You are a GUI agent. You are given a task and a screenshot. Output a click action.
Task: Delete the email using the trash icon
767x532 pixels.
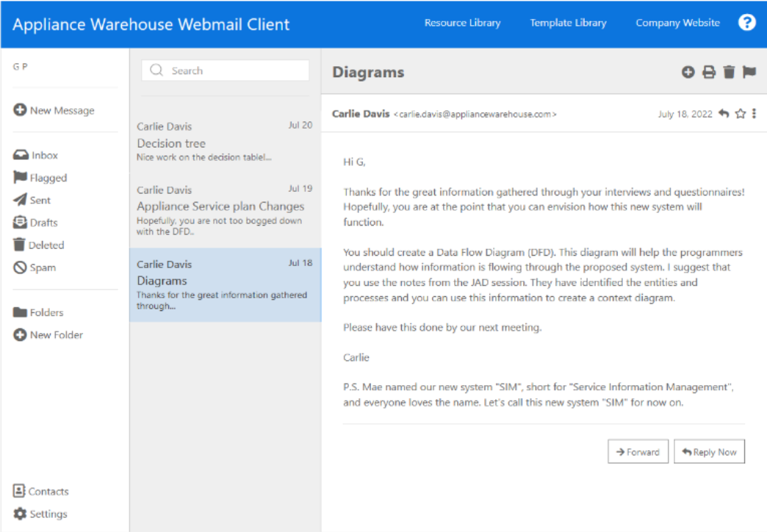tap(728, 72)
